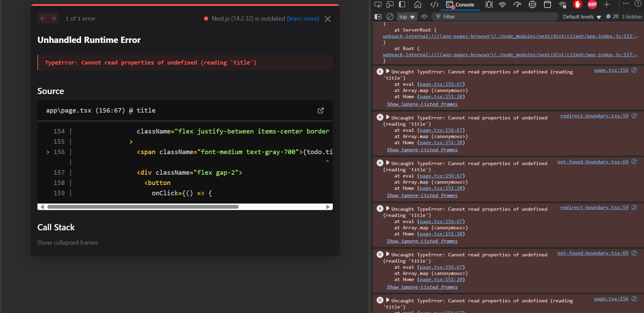Click the 'learn more' link about outdated Next.js
644x313 pixels.
pos(303,19)
